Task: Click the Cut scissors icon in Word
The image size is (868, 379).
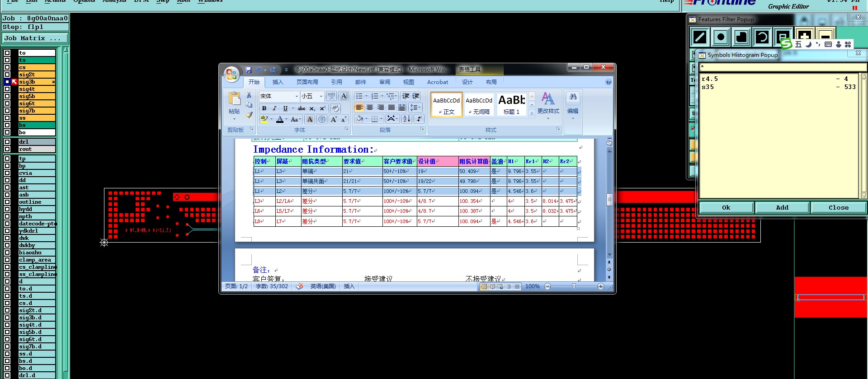Action: pyautogui.click(x=249, y=95)
